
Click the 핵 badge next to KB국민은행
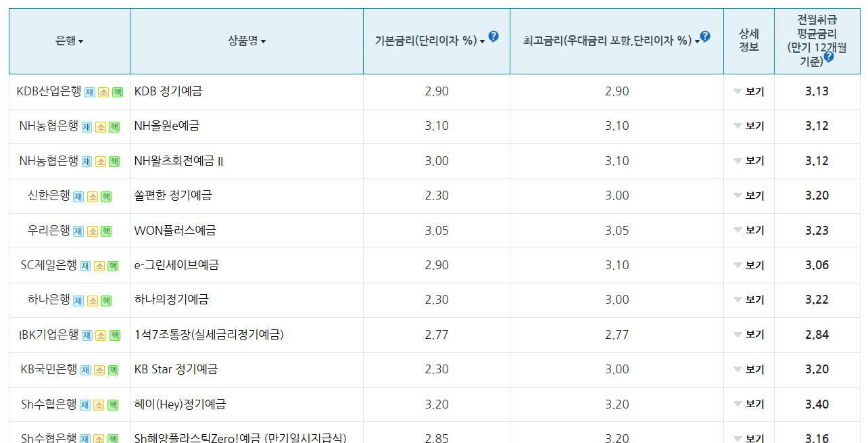pos(113,371)
